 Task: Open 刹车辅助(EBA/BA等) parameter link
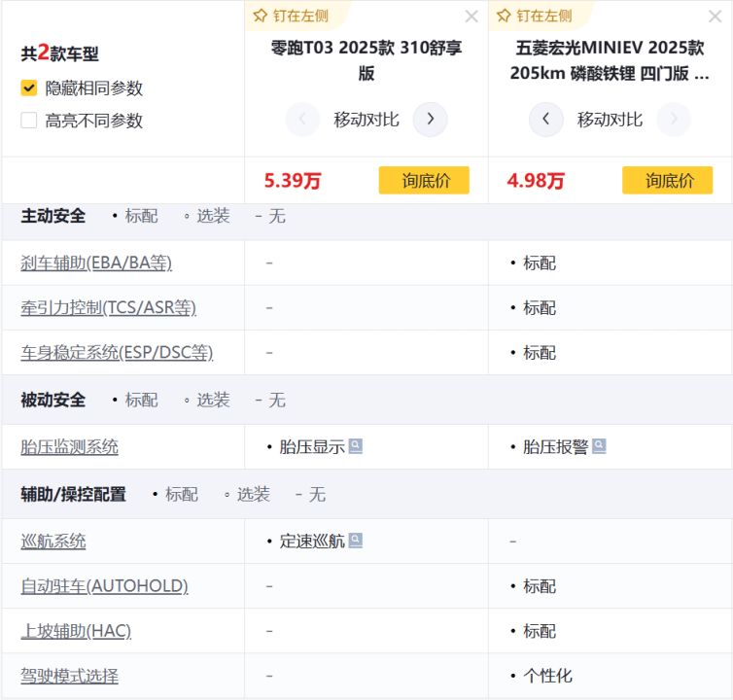pyautogui.click(x=96, y=262)
